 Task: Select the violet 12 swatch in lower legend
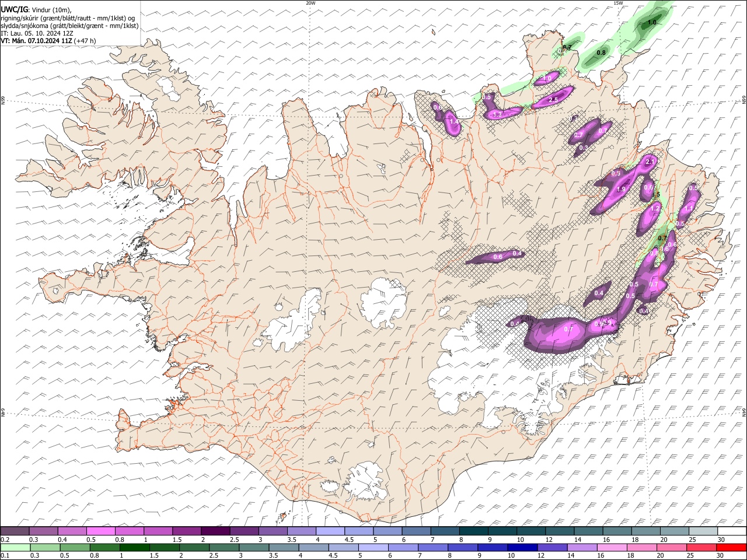[x=552, y=547]
